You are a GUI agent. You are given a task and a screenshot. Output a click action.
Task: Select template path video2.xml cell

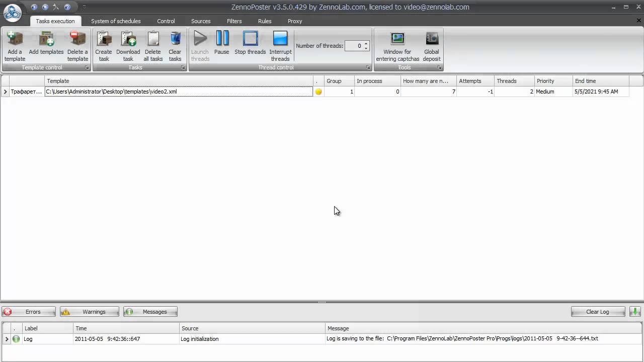pyautogui.click(x=179, y=92)
